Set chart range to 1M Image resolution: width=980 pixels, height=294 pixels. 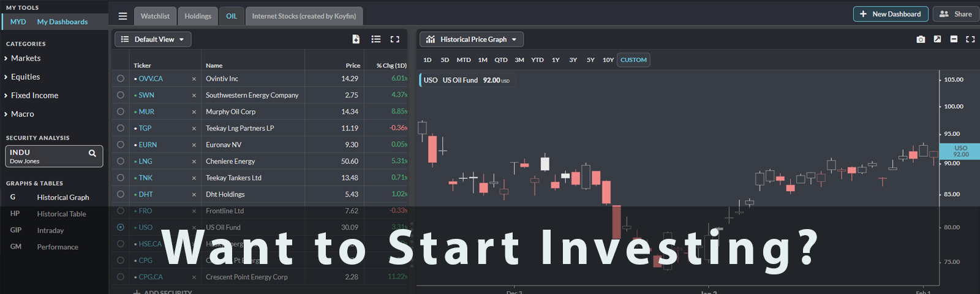[x=483, y=60]
